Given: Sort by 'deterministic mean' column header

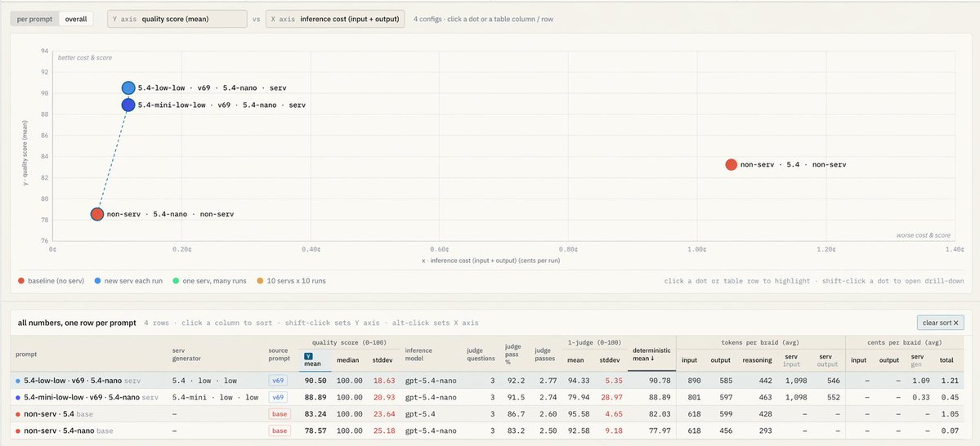Looking at the screenshot, I should 651,355.
